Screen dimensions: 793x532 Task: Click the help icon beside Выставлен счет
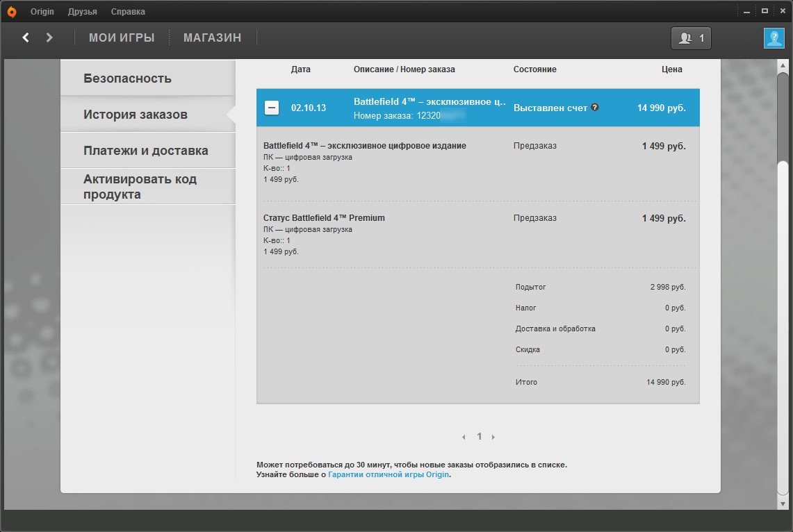pyautogui.click(x=595, y=107)
